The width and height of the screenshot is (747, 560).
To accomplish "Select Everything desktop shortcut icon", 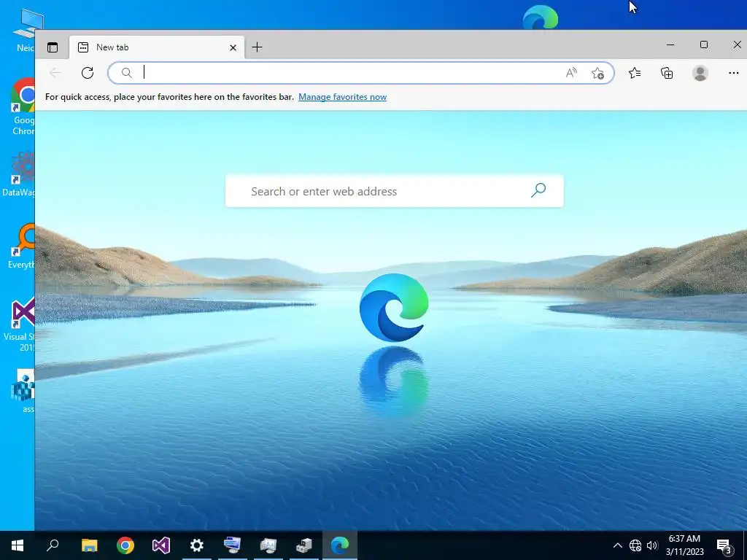I will point(21,246).
